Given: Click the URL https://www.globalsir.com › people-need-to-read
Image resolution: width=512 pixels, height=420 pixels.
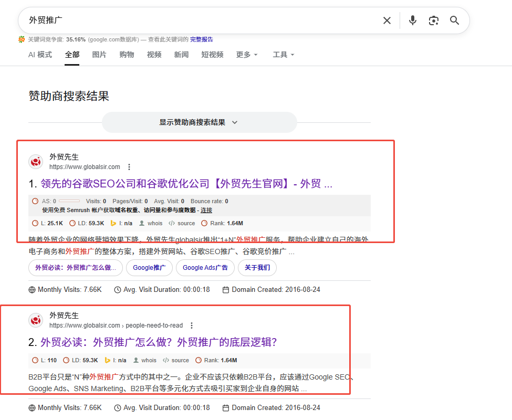Looking at the screenshot, I should [116, 325].
